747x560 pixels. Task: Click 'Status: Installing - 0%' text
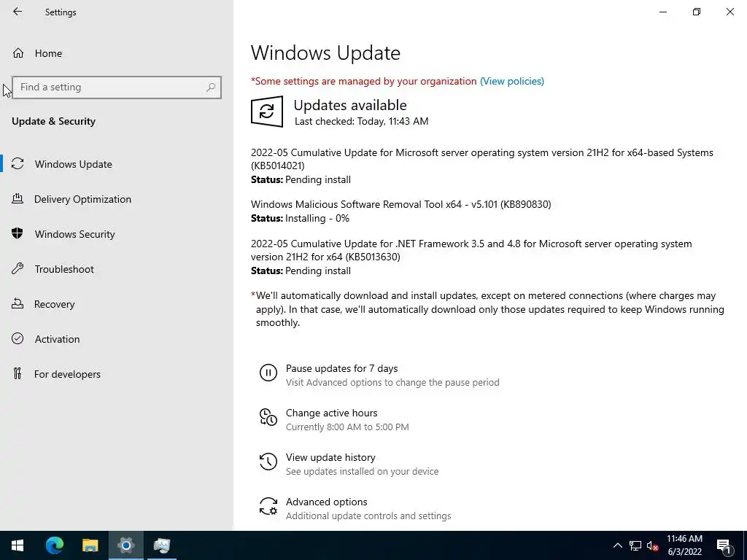300,219
